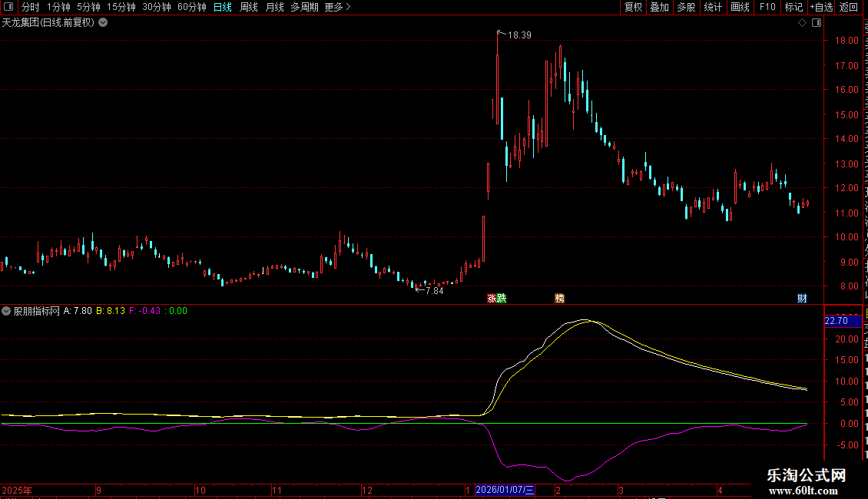Image resolution: width=868 pixels, height=499 pixels.
Task: Click the 18.39 high price label
Action: pos(519,35)
